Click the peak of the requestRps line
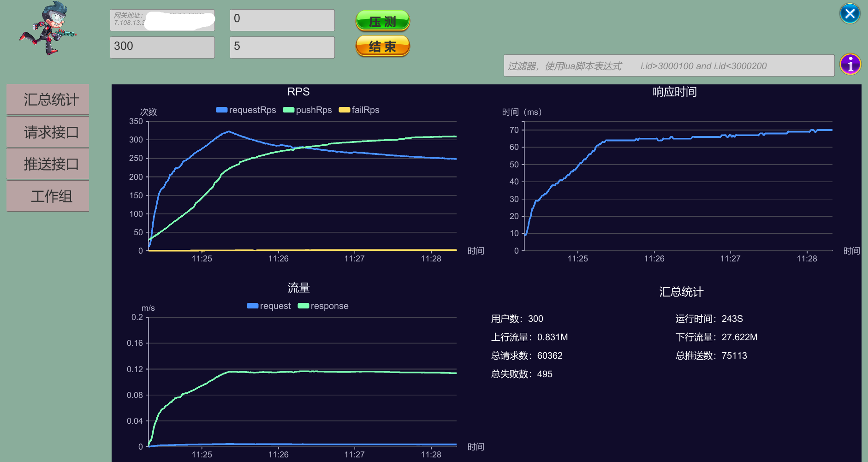Image resolution: width=868 pixels, height=462 pixels. pos(229,131)
